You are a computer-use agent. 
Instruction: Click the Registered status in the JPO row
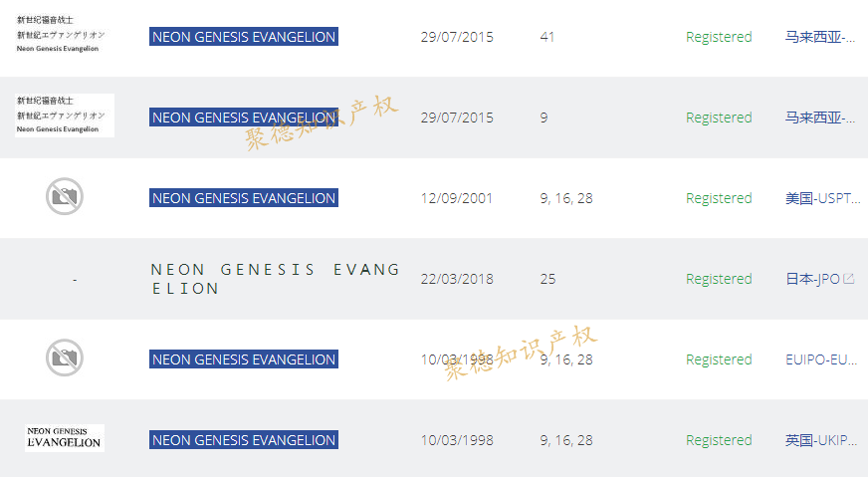(719, 279)
